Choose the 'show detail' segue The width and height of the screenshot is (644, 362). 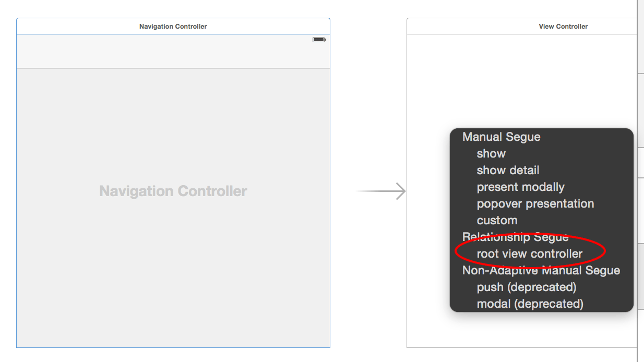point(507,170)
